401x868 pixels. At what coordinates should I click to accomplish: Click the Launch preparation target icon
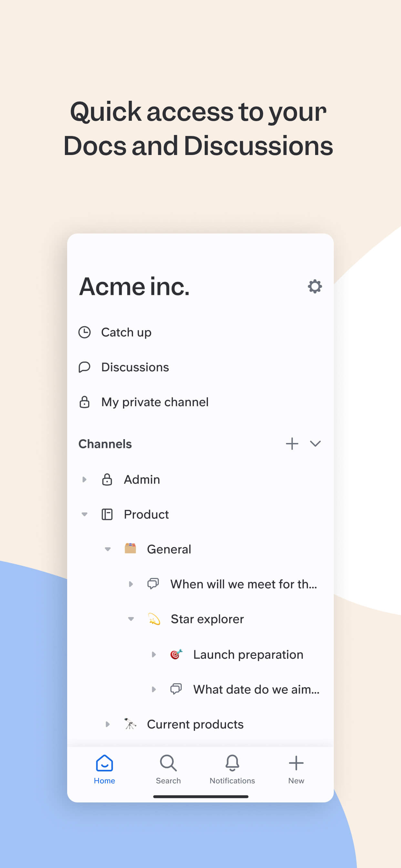[x=176, y=654]
